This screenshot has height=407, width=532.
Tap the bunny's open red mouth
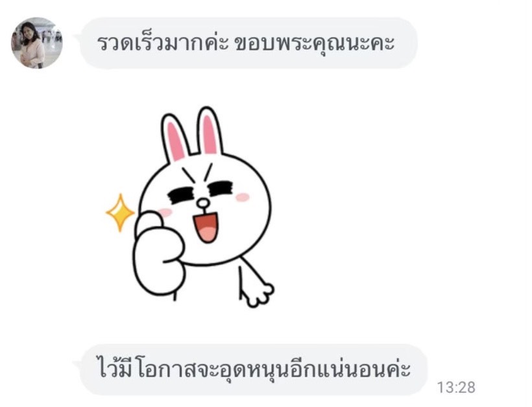click(206, 227)
